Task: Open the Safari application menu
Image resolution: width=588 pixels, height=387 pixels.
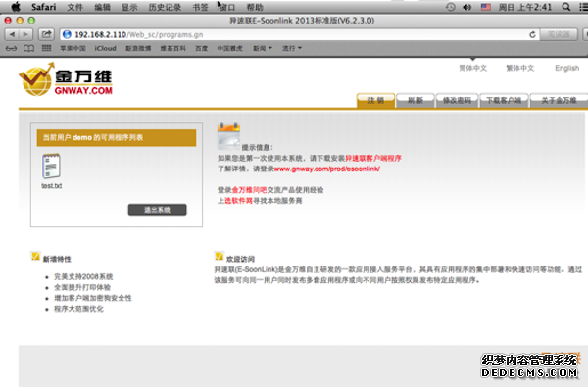Action: [x=43, y=7]
